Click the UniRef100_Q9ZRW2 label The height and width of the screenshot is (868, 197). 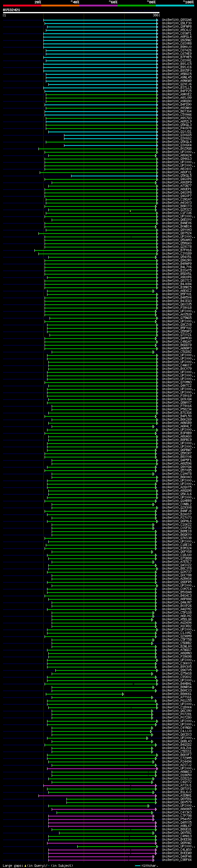(177, 40)
